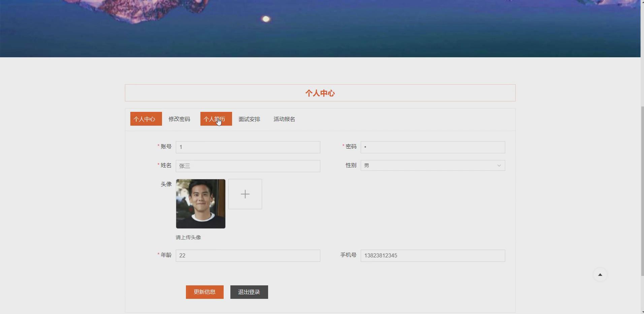
Task: Add a new avatar with plus button
Action: click(245, 194)
